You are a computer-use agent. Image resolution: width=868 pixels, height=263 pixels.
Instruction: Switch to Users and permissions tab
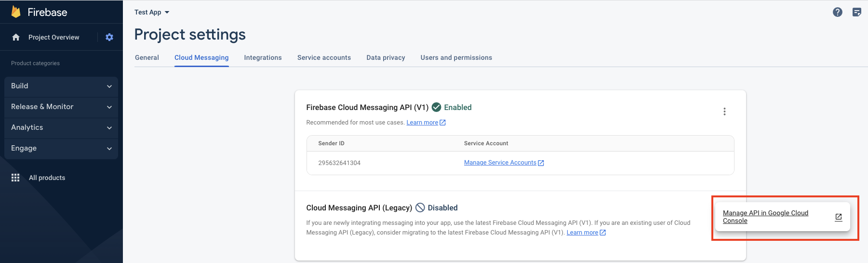456,57
